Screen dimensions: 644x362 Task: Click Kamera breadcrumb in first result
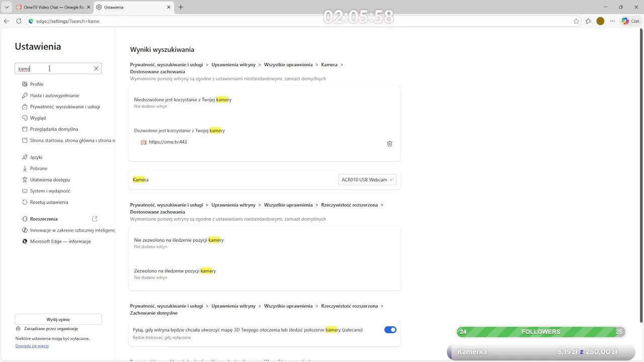point(329,64)
